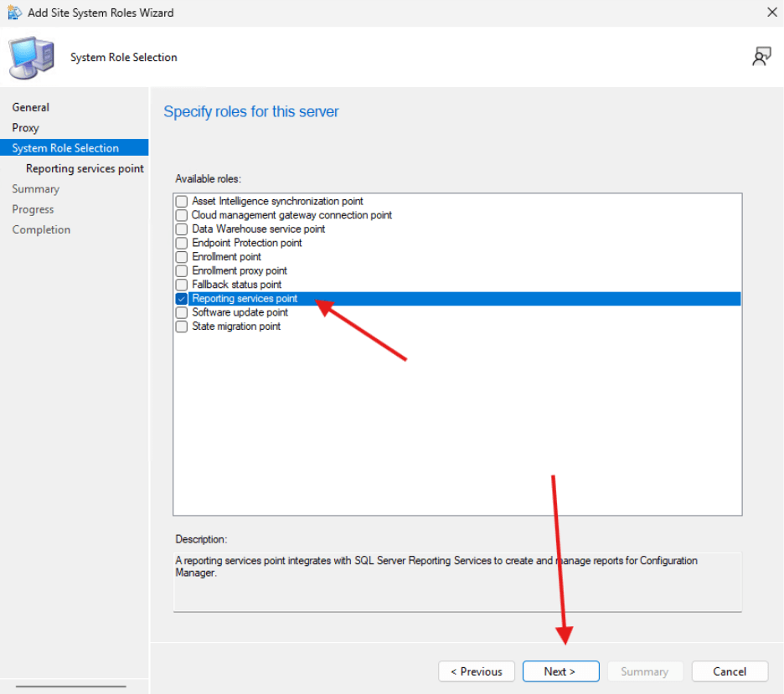Image resolution: width=784 pixels, height=694 pixels.
Task: Check Asset Intelligence synchronization point checkbox
Action: pyautogui.click(x=182, y=202)
